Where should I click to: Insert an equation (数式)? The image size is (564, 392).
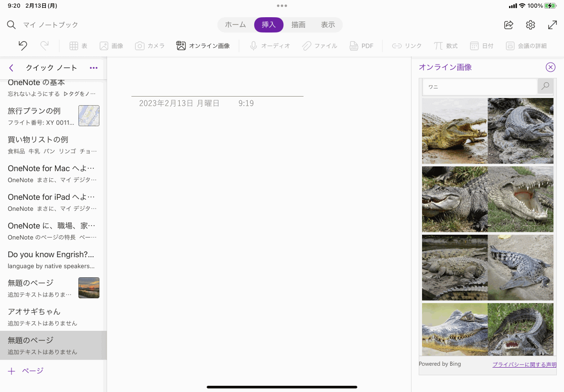pos(445,46)
